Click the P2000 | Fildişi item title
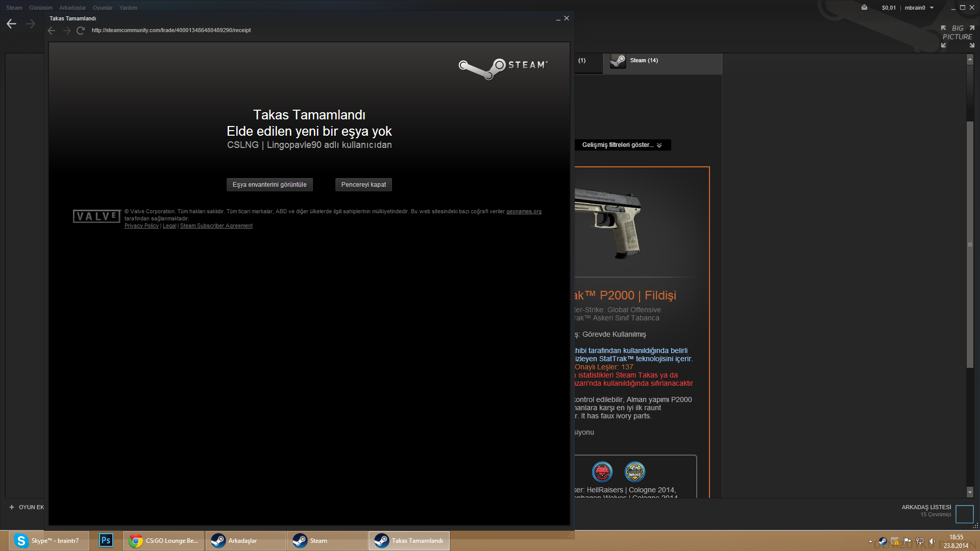The image size is (980, 551). (626, 295)
